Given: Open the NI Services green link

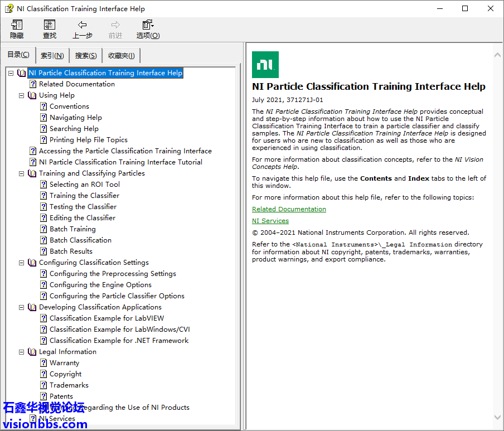Looking at the screenshot, I should click(x=270, y=221).
